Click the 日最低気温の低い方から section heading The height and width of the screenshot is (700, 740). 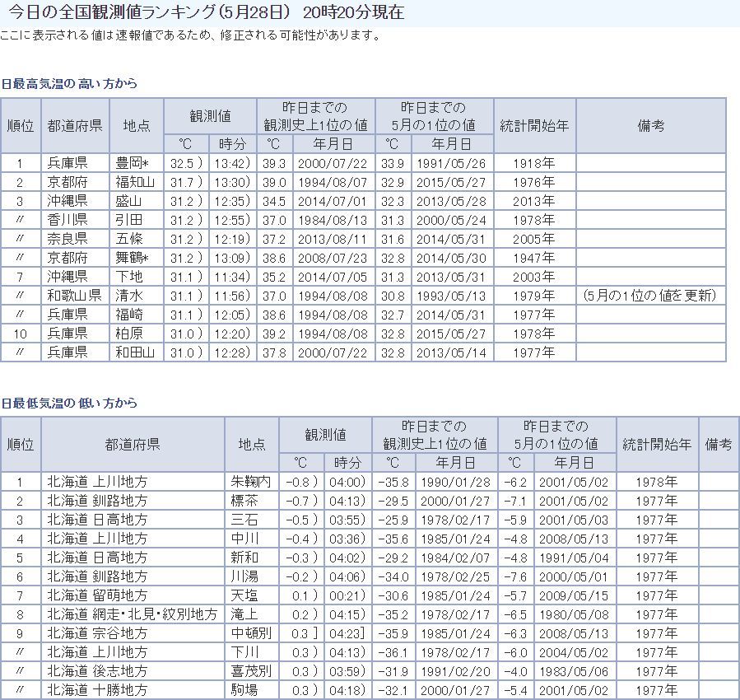[x=69, y=403]
